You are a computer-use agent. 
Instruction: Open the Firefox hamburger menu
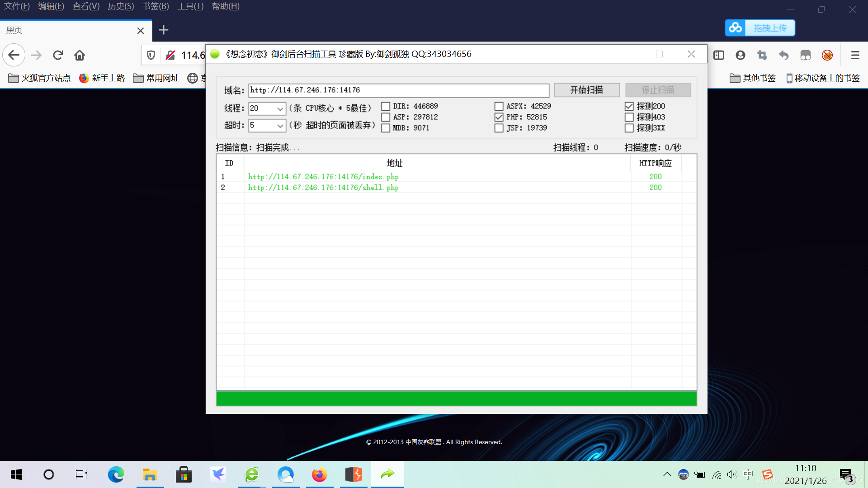point(855,55)
